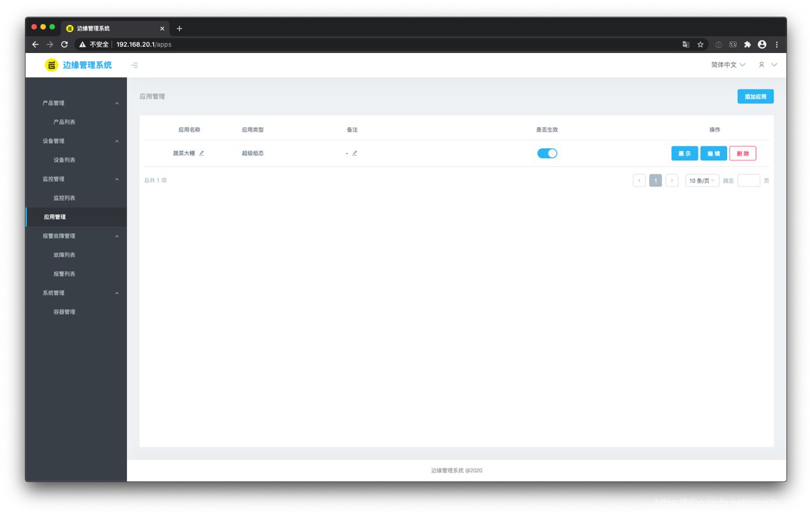Click the footer 边缘管理系统 @2020 text

click(456, 470)
